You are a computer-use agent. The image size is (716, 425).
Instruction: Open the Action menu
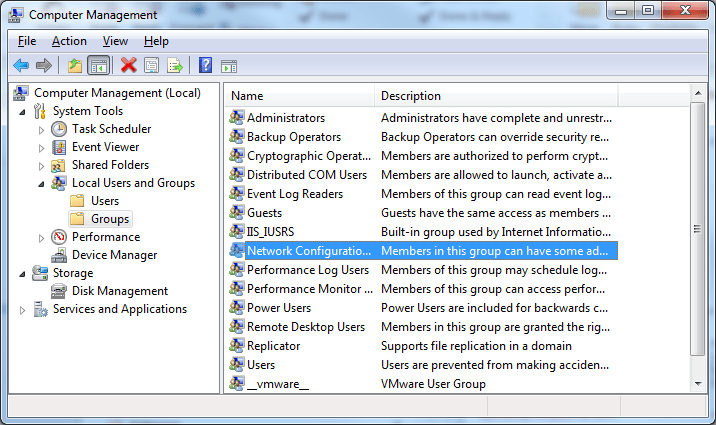69,41
